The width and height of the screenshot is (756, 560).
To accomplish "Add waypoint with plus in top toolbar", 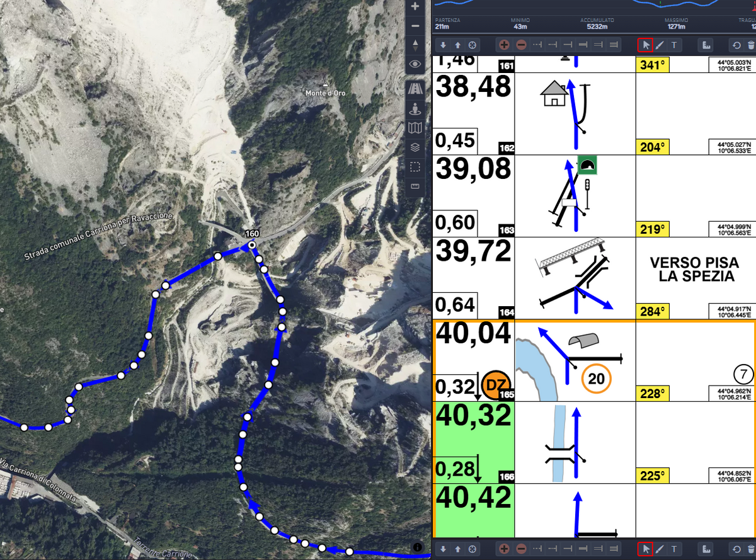I will tap(504, 45).
